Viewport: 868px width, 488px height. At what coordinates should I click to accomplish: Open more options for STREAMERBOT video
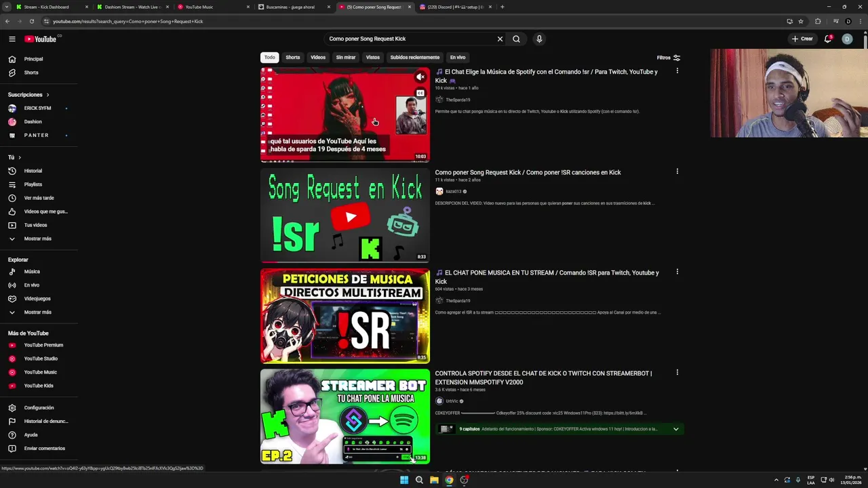[x=677, y=372]
